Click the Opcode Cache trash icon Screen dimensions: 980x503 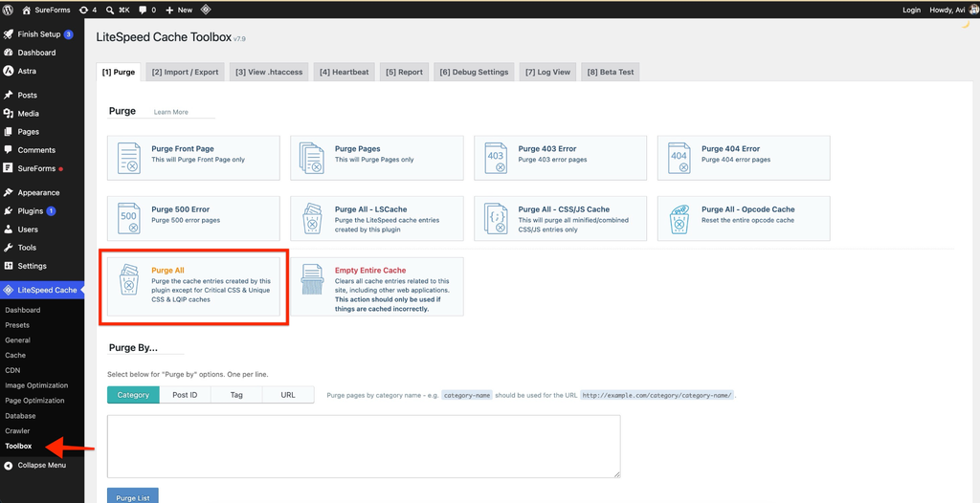(x=679, y=219)
